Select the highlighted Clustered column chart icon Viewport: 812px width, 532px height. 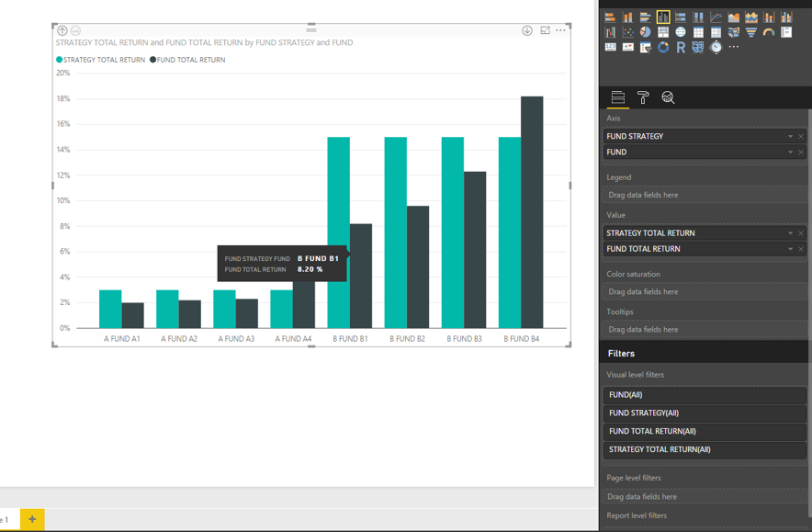[663, 17]
